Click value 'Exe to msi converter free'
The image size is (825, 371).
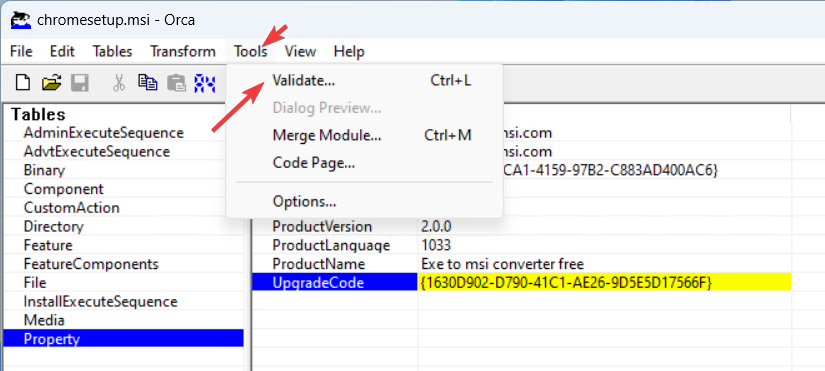coord(502,264)
